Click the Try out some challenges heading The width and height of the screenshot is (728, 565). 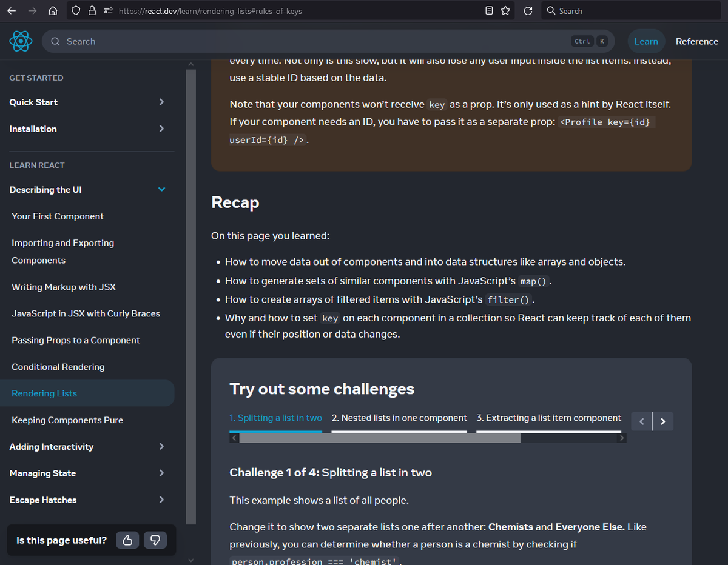tap(322, 389)
